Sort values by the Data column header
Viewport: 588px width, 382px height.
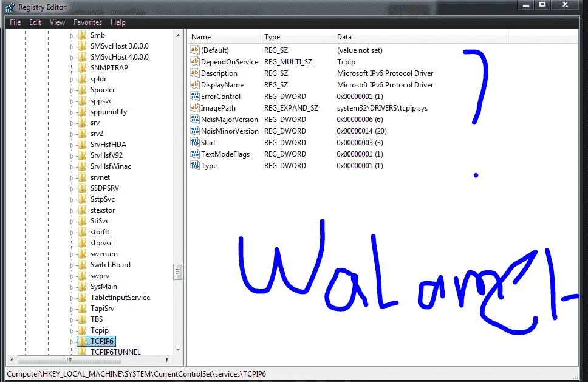[x=420, y=36]
